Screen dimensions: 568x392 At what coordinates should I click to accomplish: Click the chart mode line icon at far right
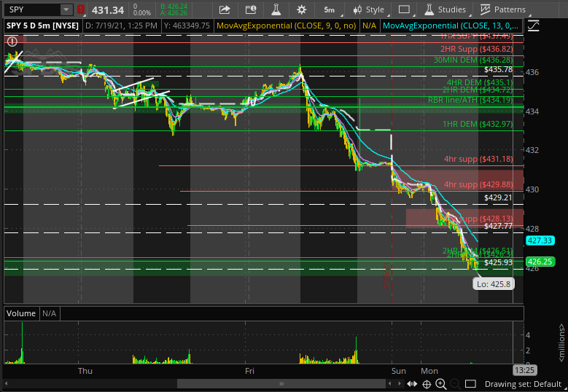[x=533, y=26]
